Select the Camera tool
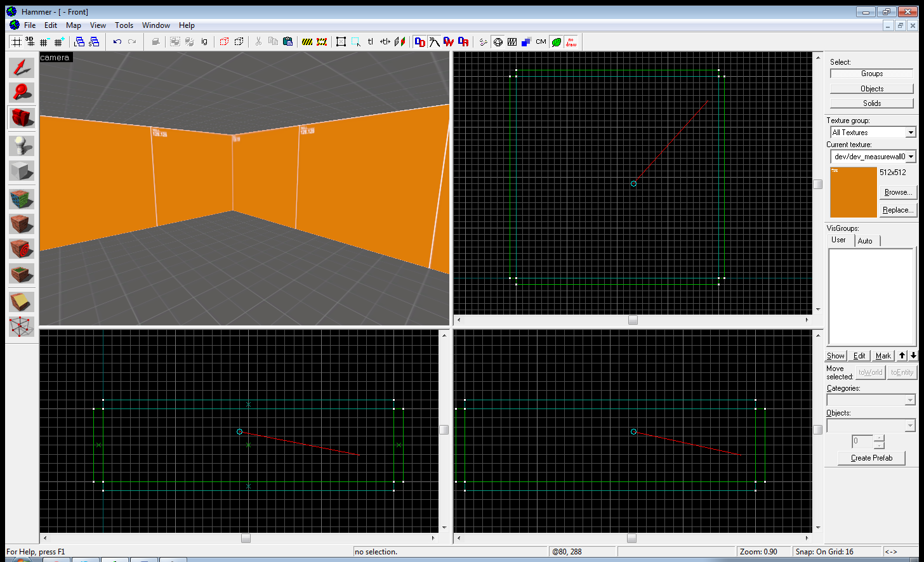 tap(22, 118)
